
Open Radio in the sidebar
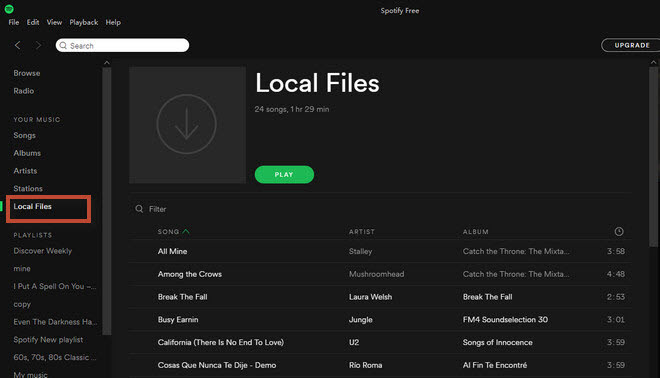pos(24,91)
